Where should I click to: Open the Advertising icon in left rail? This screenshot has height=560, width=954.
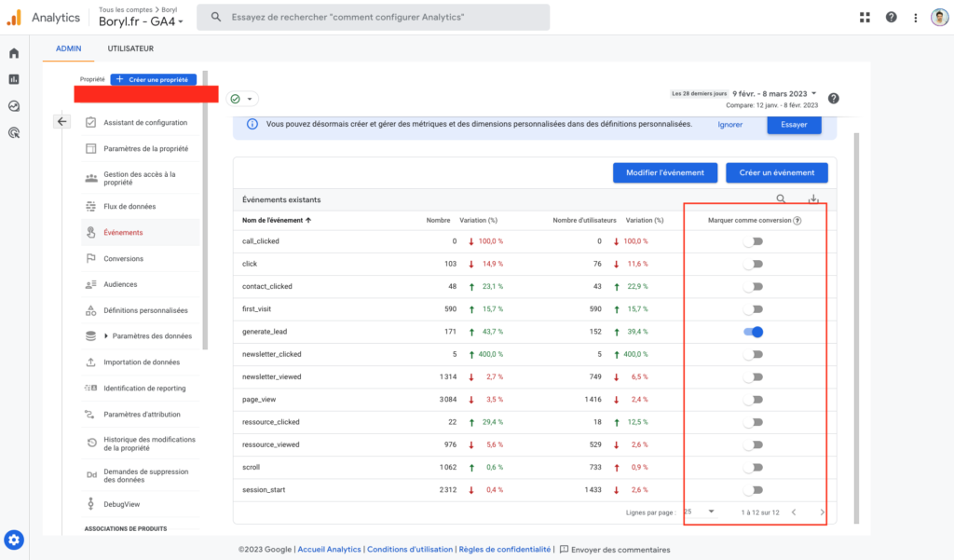[x=14, y=132]
